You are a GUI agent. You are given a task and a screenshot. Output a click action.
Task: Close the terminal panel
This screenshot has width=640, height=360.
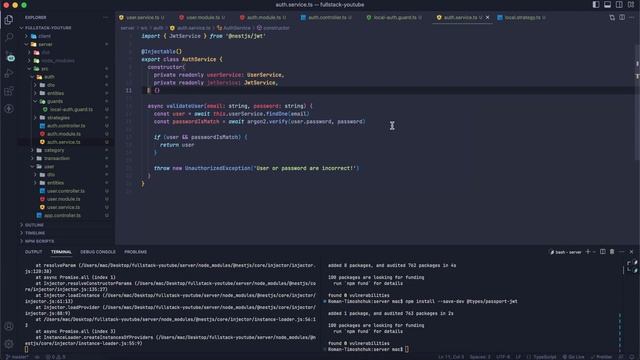[x=631, y=252]
